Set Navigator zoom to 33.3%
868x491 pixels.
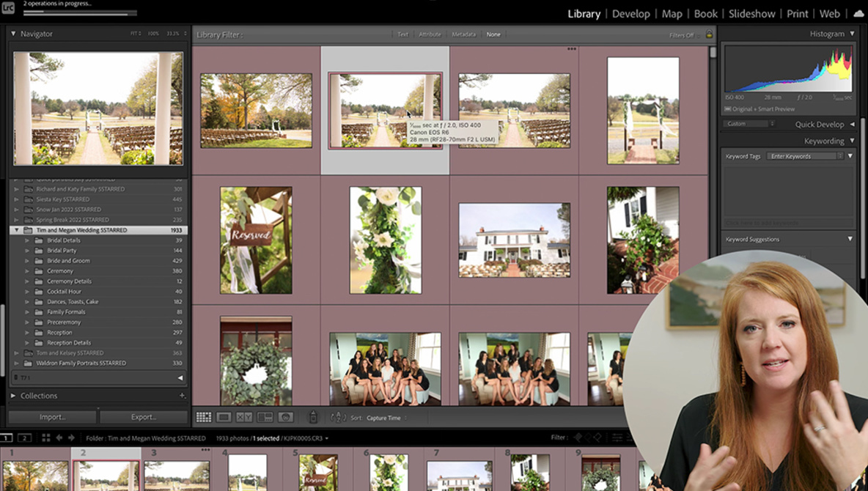pyautogui.click(x=173, y=34)
